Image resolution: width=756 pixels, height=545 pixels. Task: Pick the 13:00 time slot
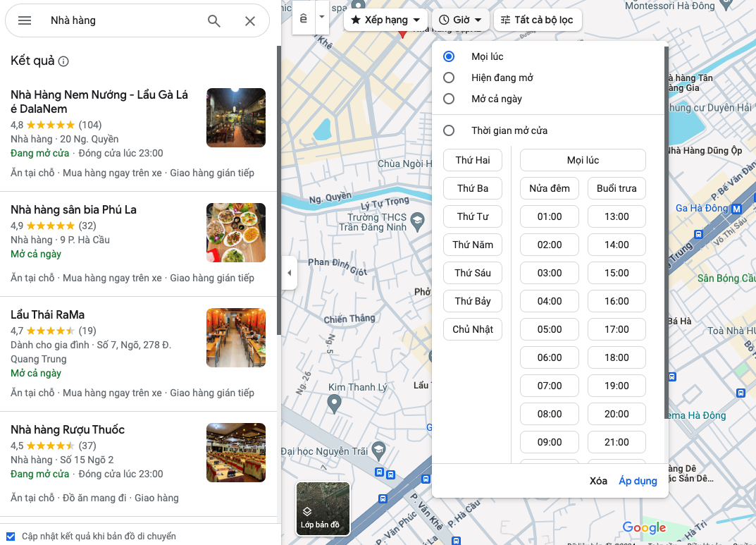[x=616, y=216]
